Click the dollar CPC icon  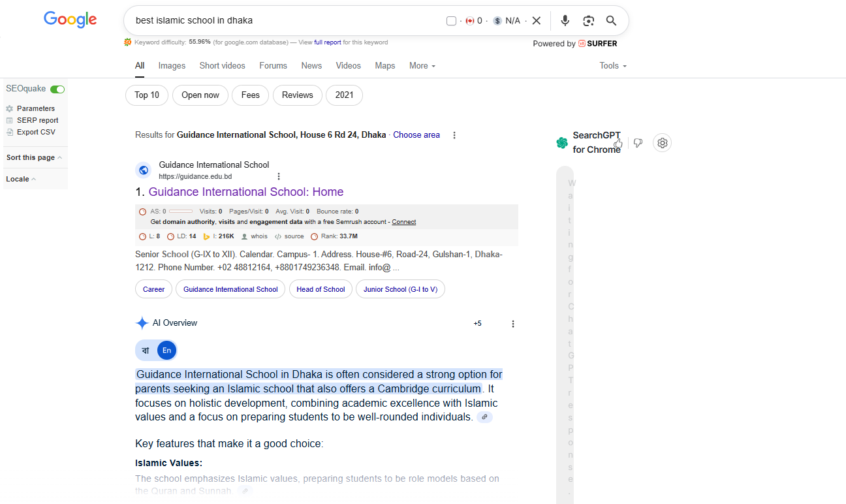pyautogui.click(x=497, y=21)
